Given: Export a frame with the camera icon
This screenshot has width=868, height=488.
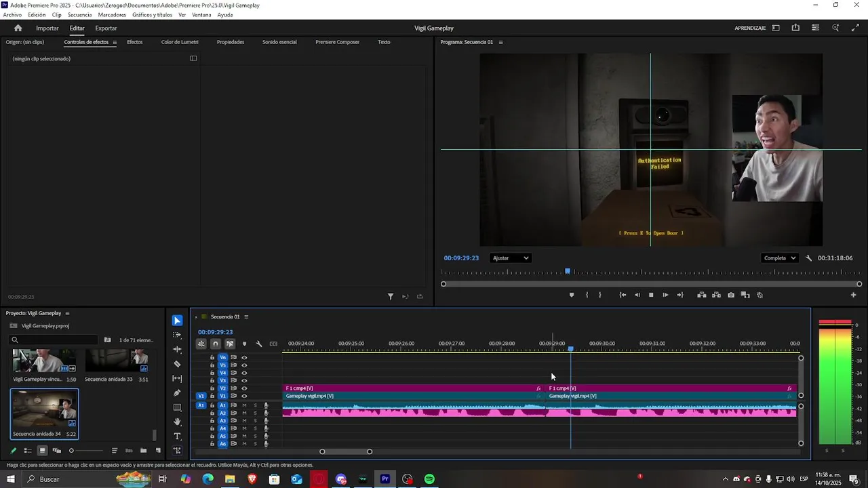Looking at the screenshot, I should pyautogui.click(x=730, y=295).
